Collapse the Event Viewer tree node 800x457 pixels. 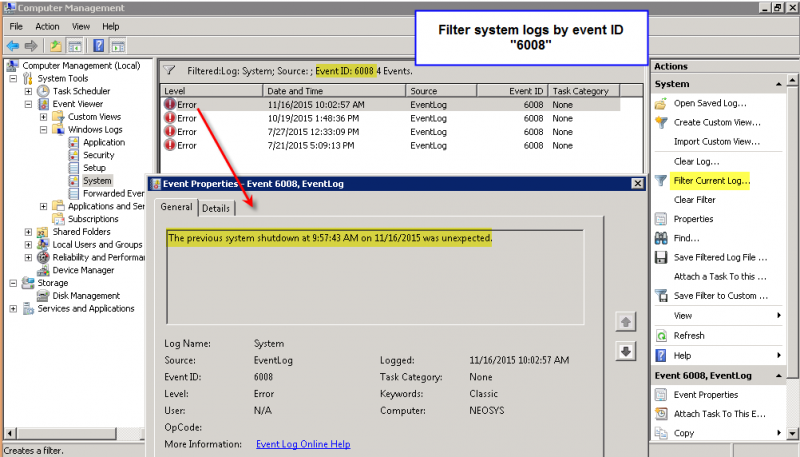tap(29, 104)
